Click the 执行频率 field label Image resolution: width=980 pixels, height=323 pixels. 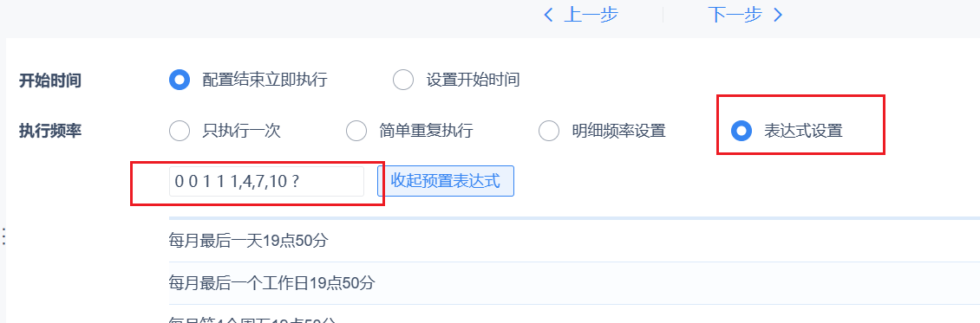coord(50,132)
